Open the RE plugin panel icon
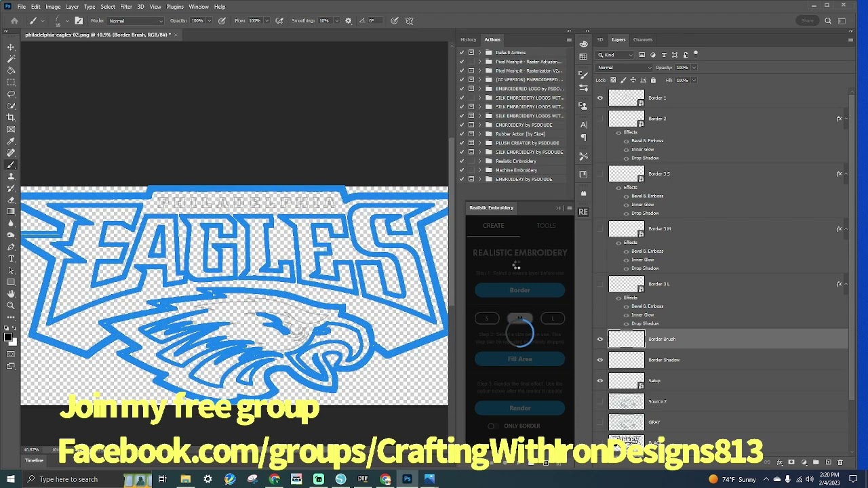 pyautogui.click(x=583, y=212)
